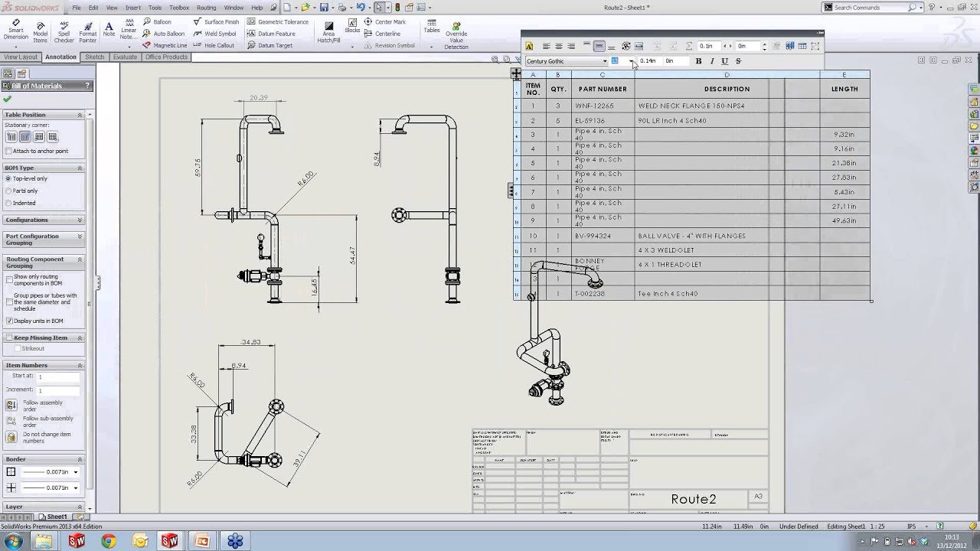Open Geometric Tolerance tool
The width and height of the screenshot is (980, 551).
coord(277,22)
